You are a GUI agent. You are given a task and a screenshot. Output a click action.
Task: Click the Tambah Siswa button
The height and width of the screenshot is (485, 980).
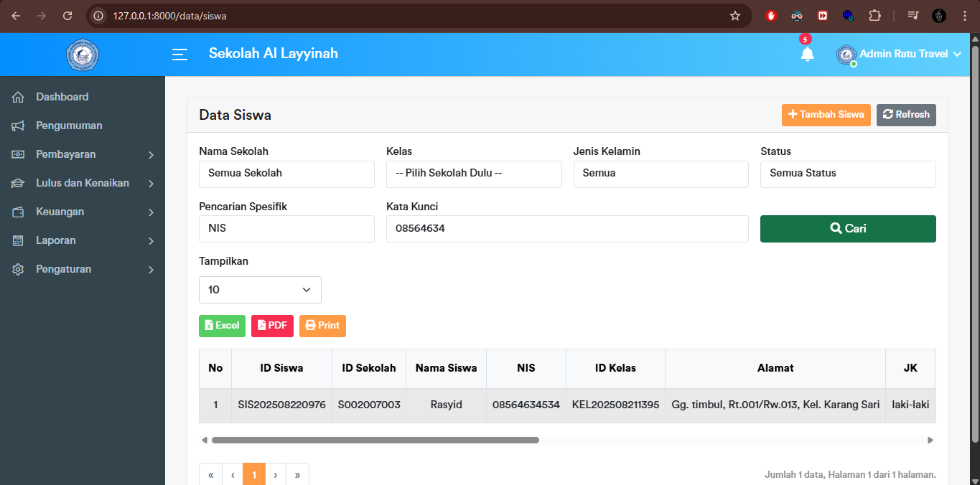click(826, 115)
